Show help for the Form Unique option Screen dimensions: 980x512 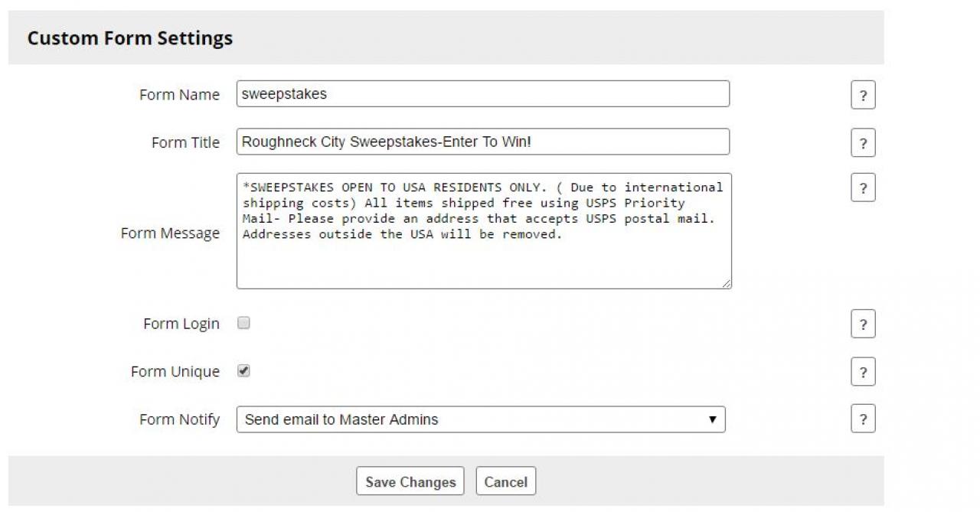pyautogui.click(x=863, y=372)
